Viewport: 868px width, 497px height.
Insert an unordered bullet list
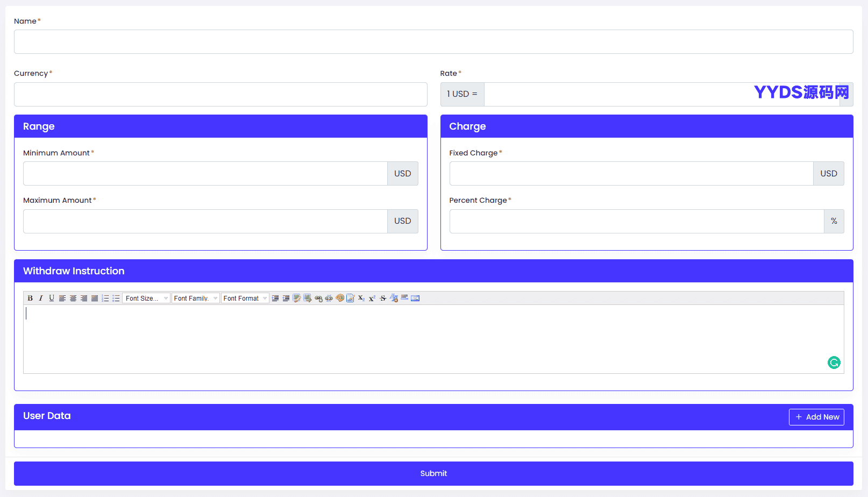(x=116, y=298)
